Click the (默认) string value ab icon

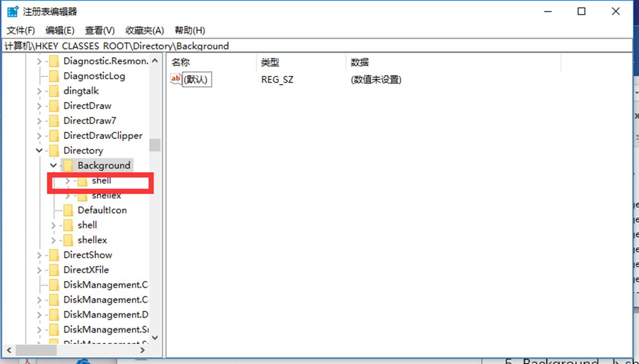[175, 79]
